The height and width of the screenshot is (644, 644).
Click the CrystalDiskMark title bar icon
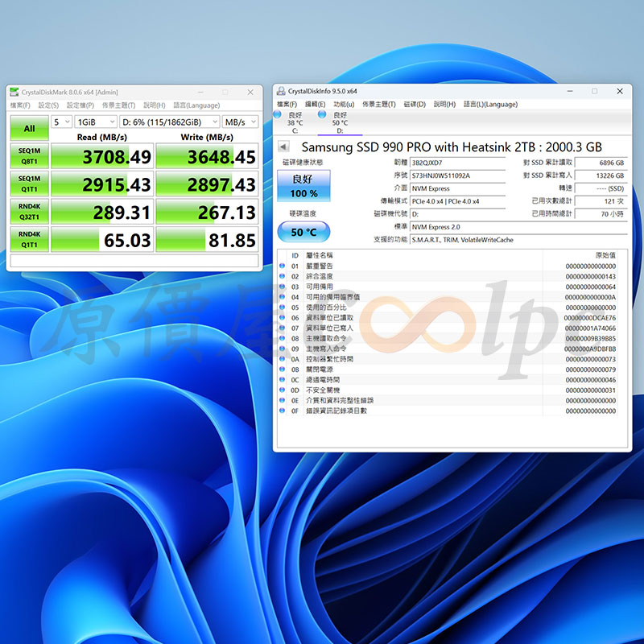14,92
